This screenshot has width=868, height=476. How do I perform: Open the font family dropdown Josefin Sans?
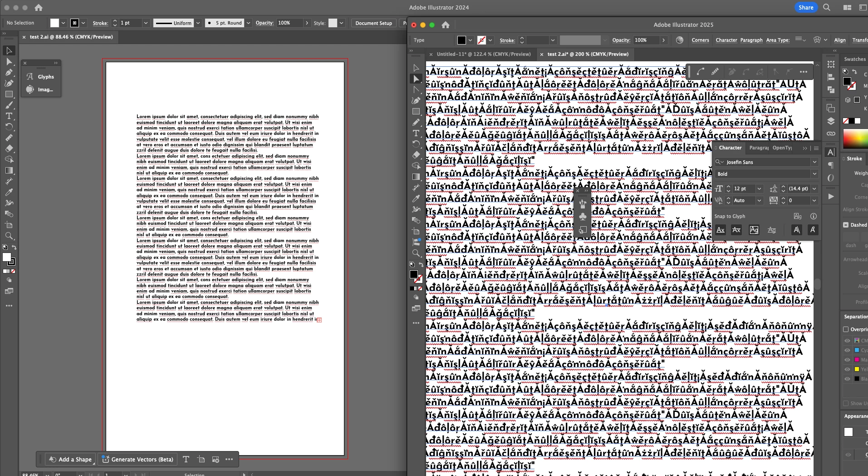tap(814, 162)
